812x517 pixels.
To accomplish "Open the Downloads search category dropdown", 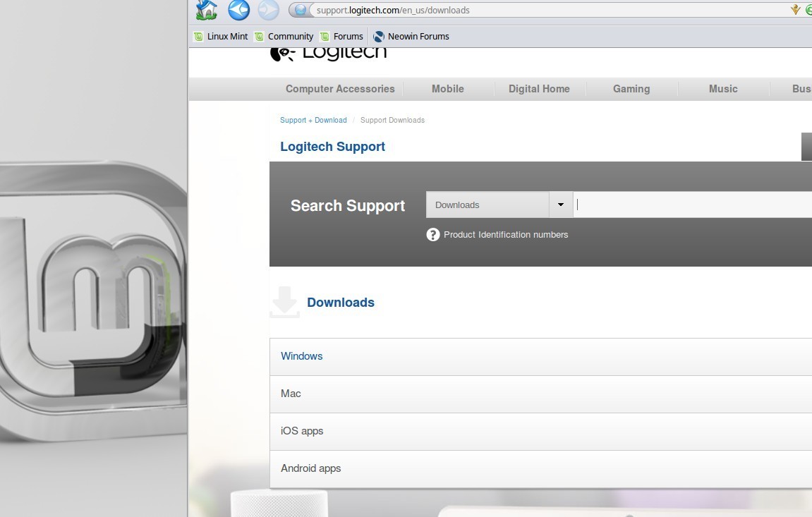I will (x=499, y=205).
